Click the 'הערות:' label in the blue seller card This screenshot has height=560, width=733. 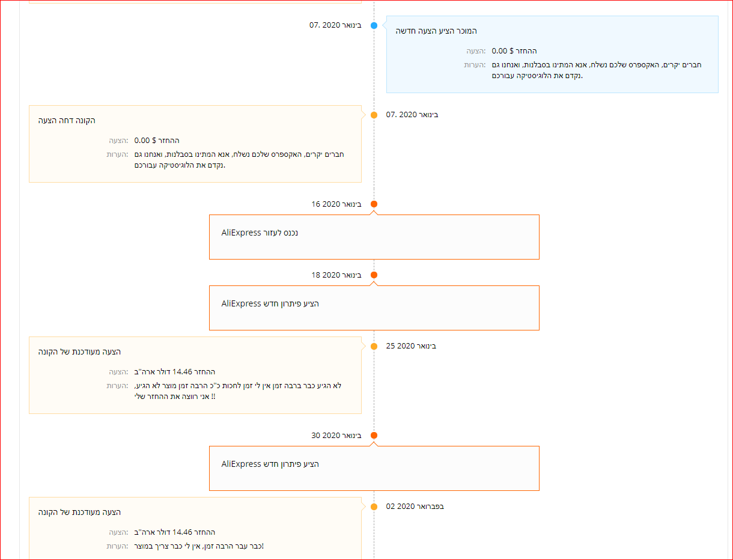(x=475, y=64)
